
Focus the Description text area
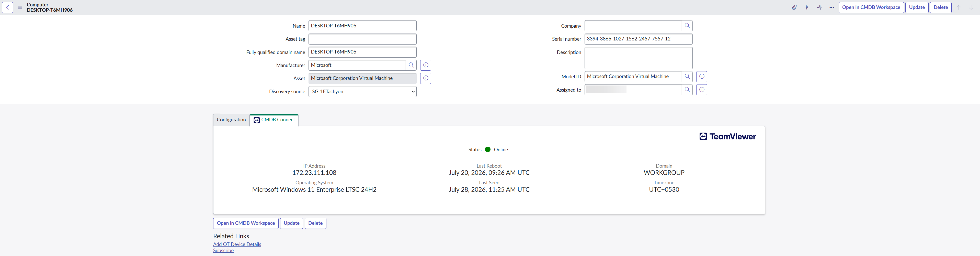(x=638, y=58)
